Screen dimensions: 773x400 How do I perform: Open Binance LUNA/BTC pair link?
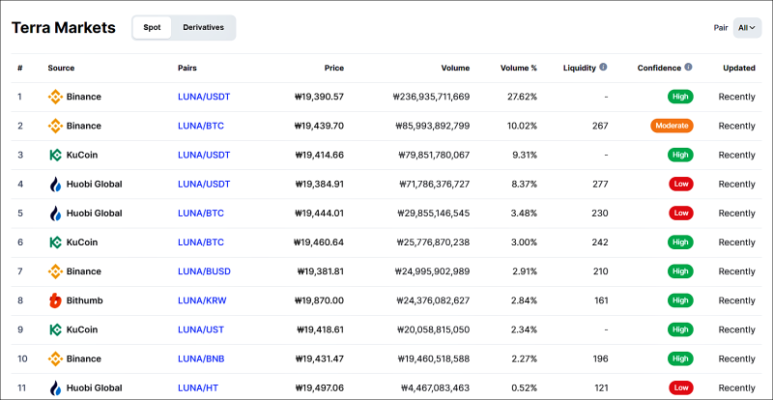[x=201, y=126]
